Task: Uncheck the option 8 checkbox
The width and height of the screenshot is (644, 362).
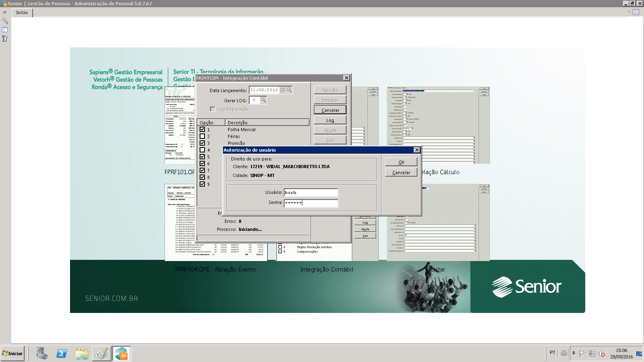Action: click(x=202, y=177)
